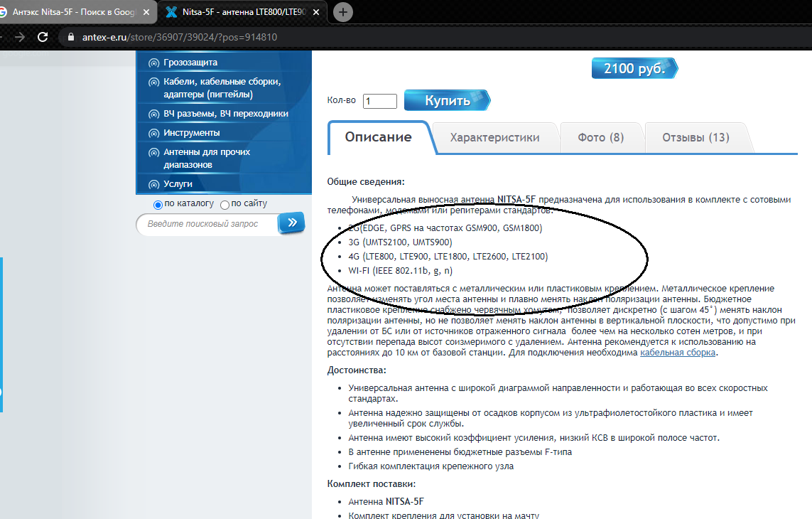Image resolution: width=812 pixels, height=519 pixels.
Task: Click the 'Комплект поставки:' heading
Action: [x=372, y=483]
